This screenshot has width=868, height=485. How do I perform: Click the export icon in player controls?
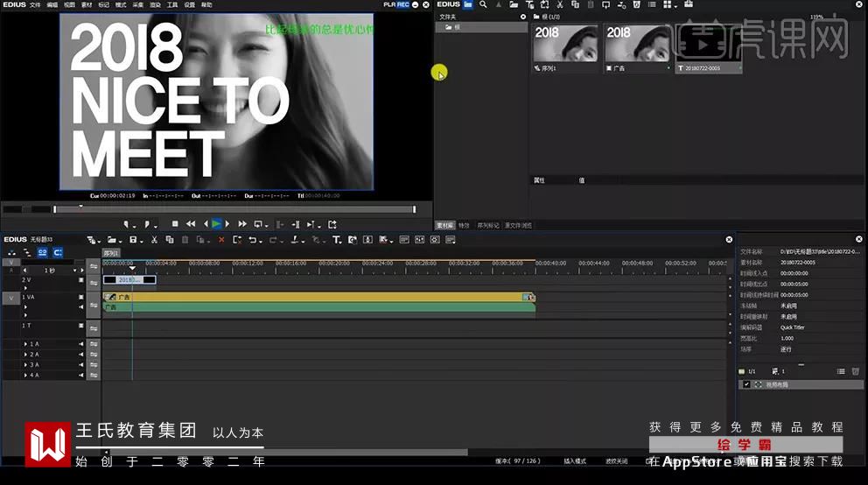click(x=332, y=224)
